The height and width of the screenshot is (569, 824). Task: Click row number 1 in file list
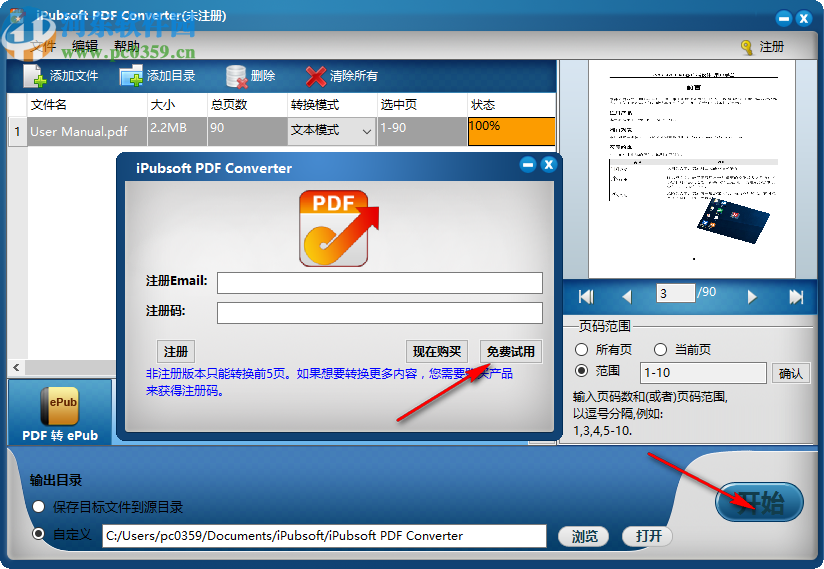[x=17, y=131]
